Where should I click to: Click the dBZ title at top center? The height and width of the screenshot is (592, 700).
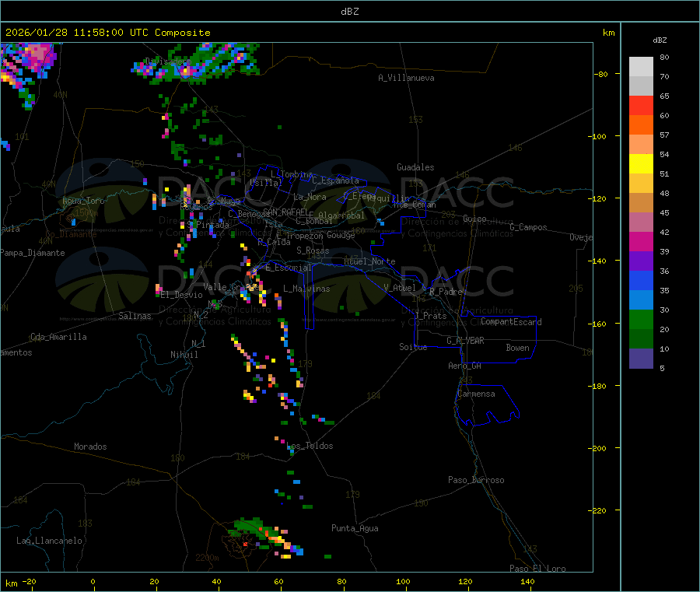tap(349, 12)
